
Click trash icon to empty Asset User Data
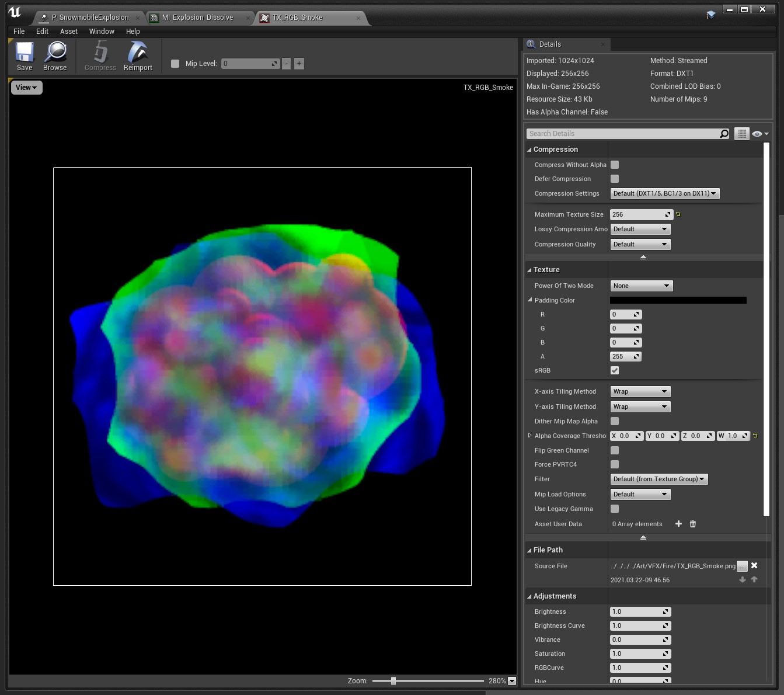click(x=693, y=524)
